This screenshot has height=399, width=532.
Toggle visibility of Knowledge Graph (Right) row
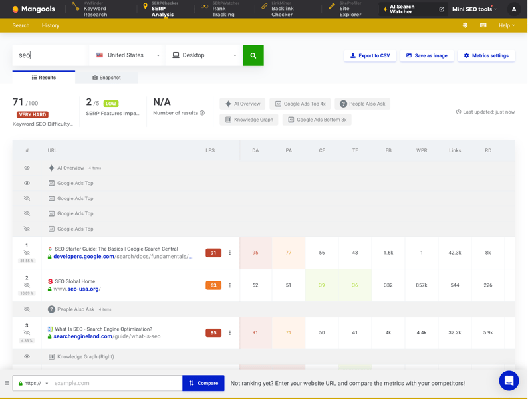pyautogui.click(x=27, y=357)
